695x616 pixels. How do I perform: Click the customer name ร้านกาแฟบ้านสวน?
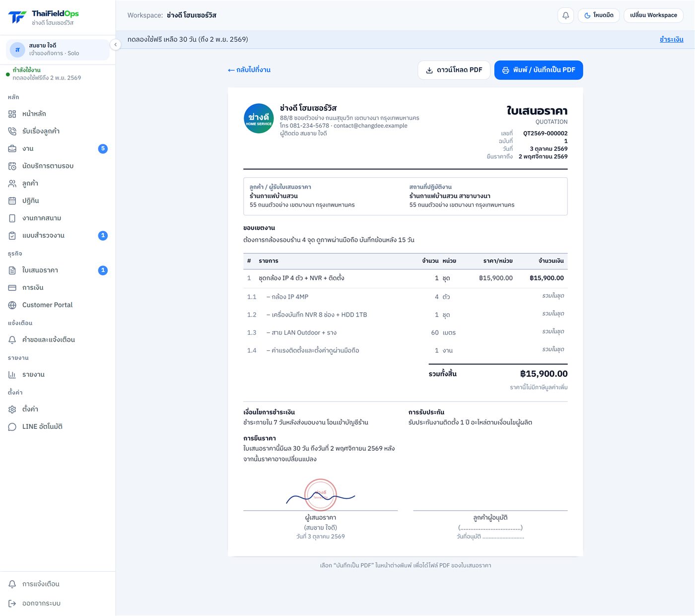[x=274, y=196]
